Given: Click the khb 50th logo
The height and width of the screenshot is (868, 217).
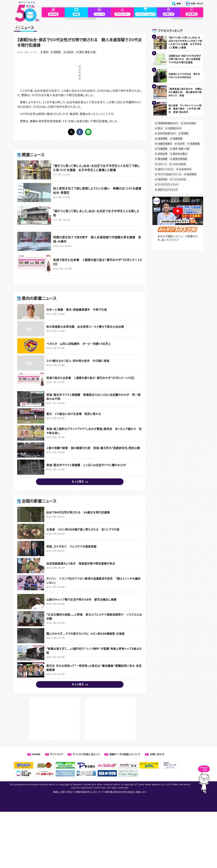Looking at the screenshot, I should point(27,12).
